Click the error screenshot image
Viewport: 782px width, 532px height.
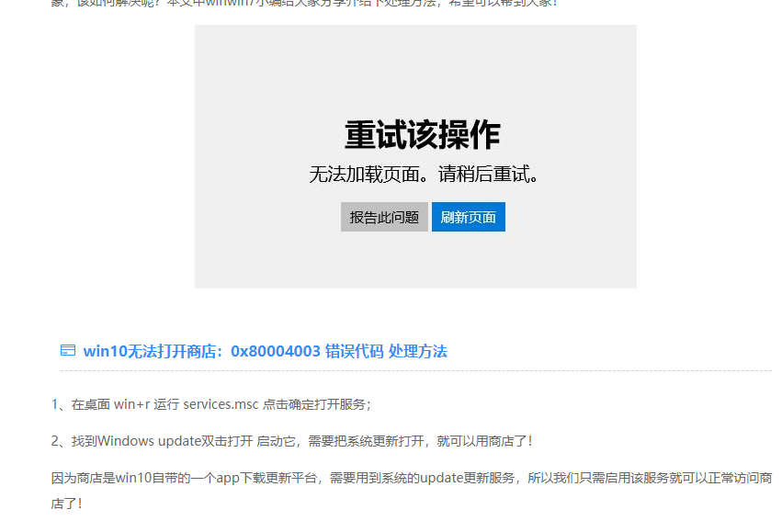[415, 156]
